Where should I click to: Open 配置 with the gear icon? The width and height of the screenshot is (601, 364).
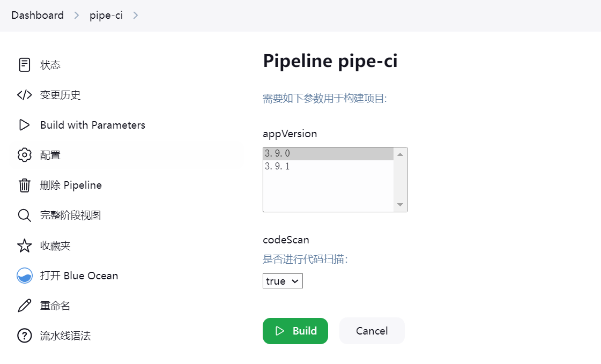click(25, 155)
